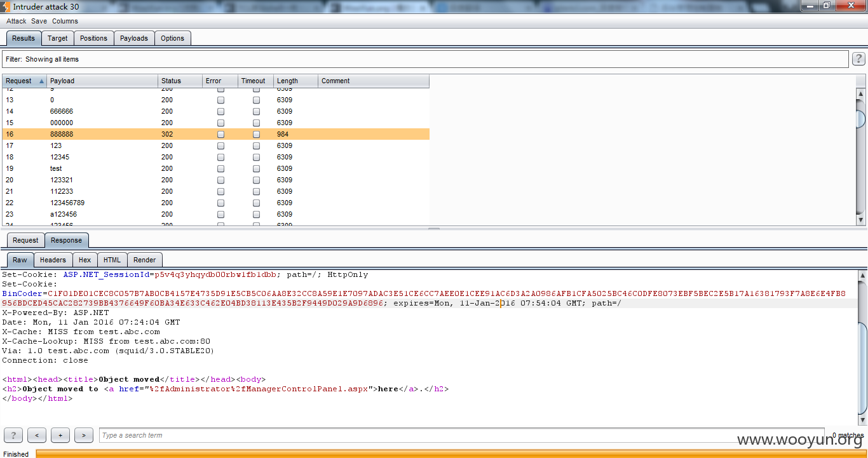This screenshot has width=868, height=458.
Task: Click the orange attack progress bar
Action: coord(452,454)
